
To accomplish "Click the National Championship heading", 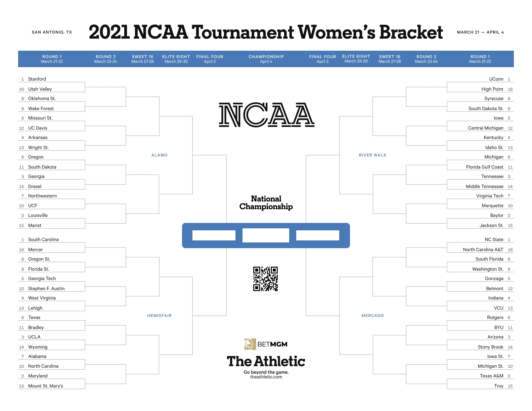I will [266, 203].
